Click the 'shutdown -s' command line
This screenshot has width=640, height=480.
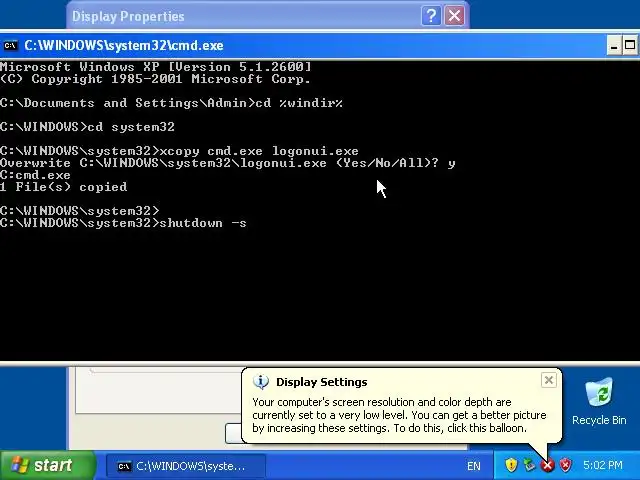pos(123,223)
